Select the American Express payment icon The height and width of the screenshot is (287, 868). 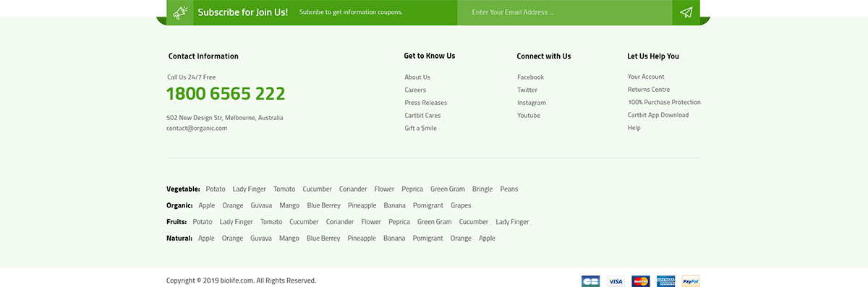tap(665, 281)
